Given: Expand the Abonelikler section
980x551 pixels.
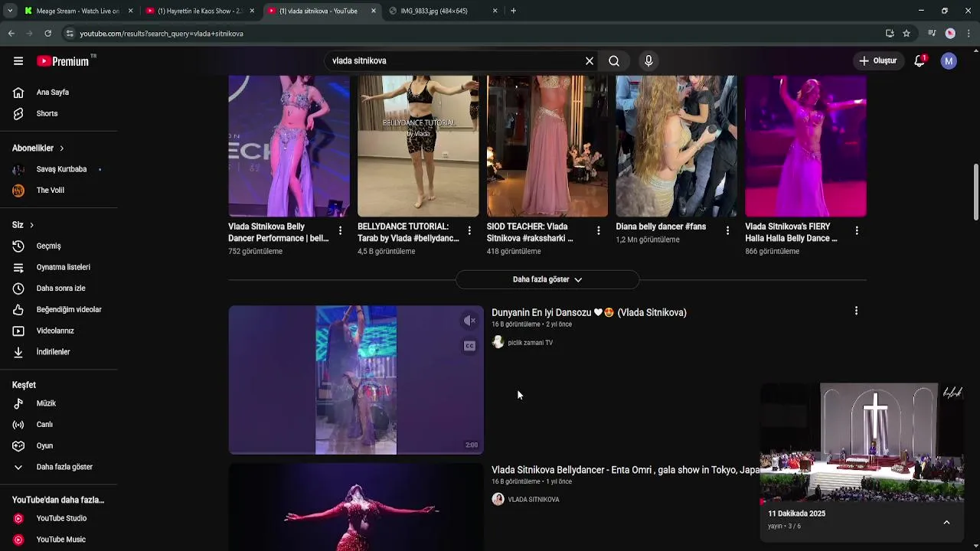Looking at the screenshot, I should 38,148.
